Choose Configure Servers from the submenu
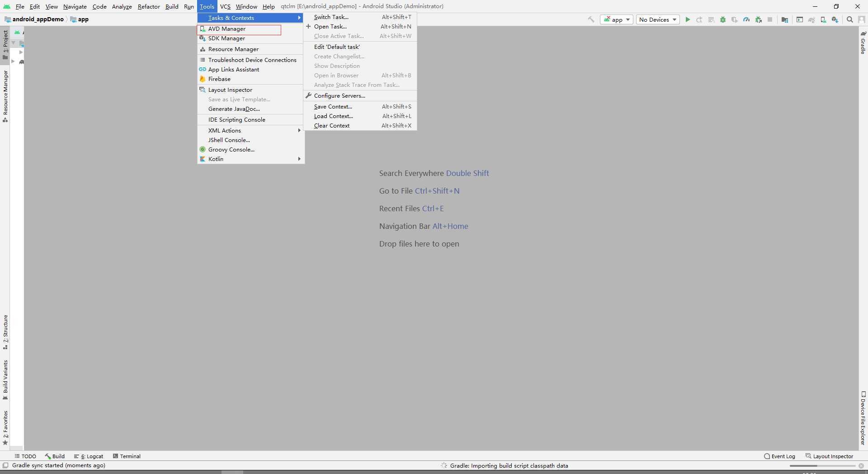Viewport: 868px width, 474px height. (x=339, y=96)
